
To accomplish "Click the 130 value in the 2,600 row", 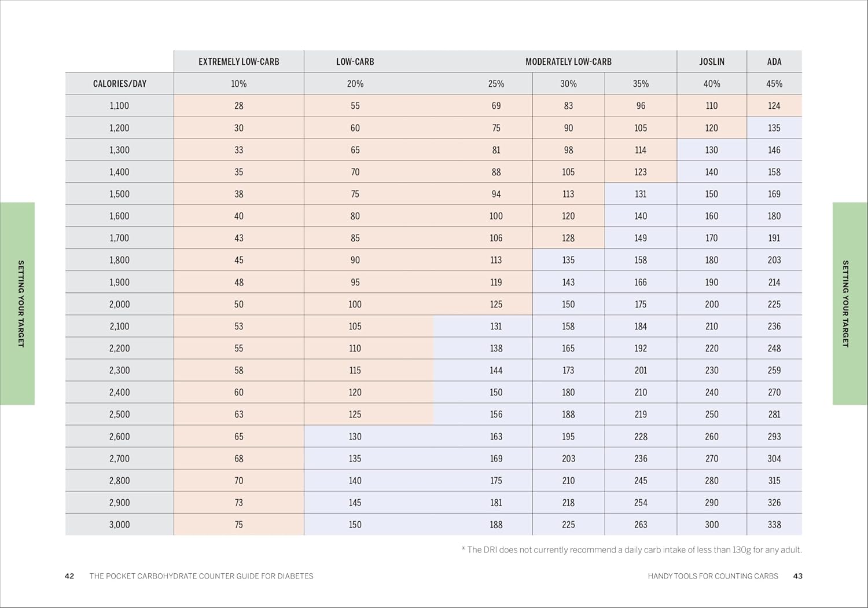I will coord(355,437).
